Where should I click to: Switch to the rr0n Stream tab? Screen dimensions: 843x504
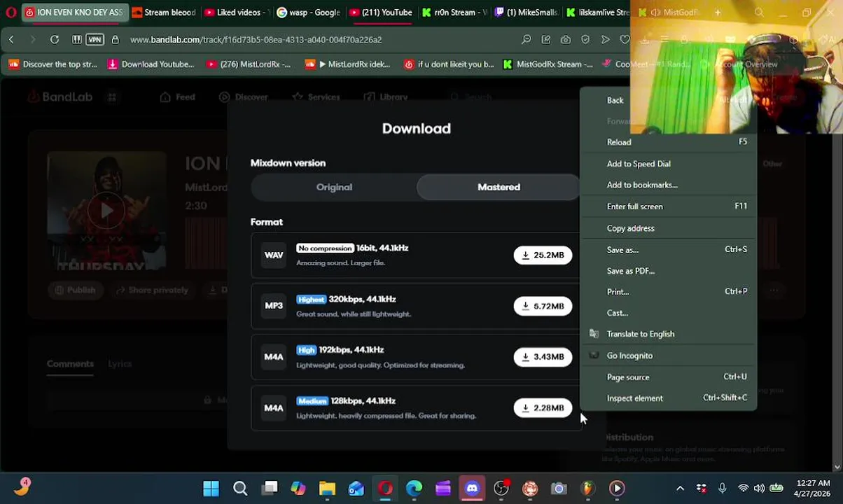[454, 13]
